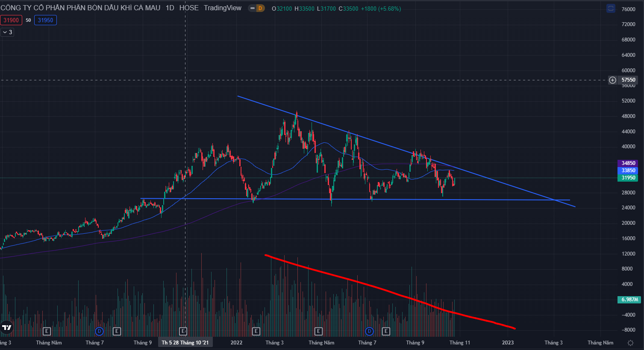Open the dividend D marker near Tháng 7 2022
Viewport: 644px width, 350px height.
point(369,331)
